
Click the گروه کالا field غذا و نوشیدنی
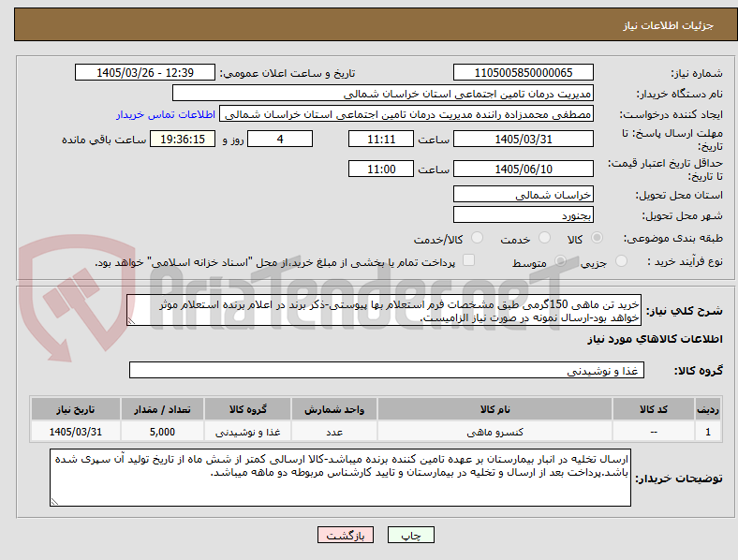point(387,370)
